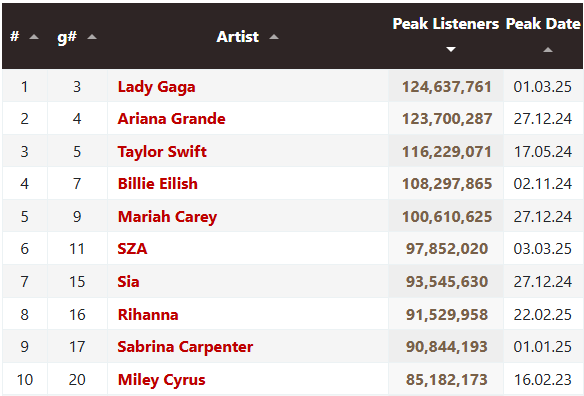Open Ariana Grande artist page

(x=171, y=119)
